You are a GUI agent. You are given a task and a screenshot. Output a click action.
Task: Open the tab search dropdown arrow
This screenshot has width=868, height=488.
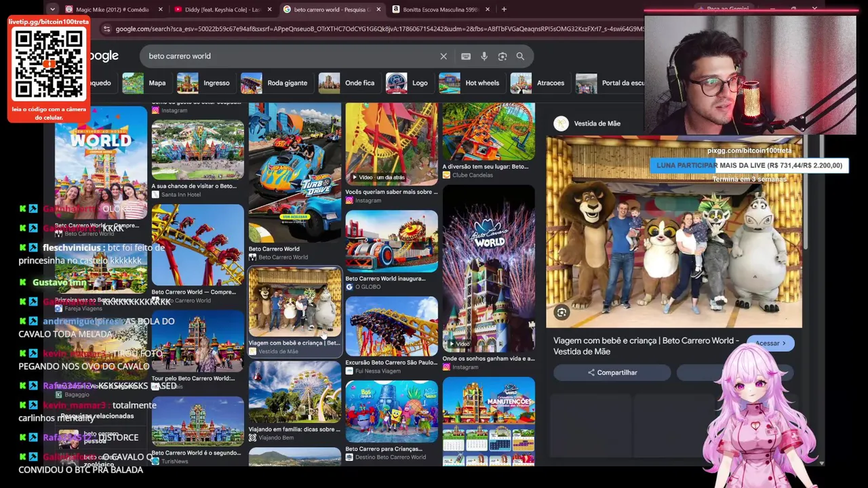52,9
